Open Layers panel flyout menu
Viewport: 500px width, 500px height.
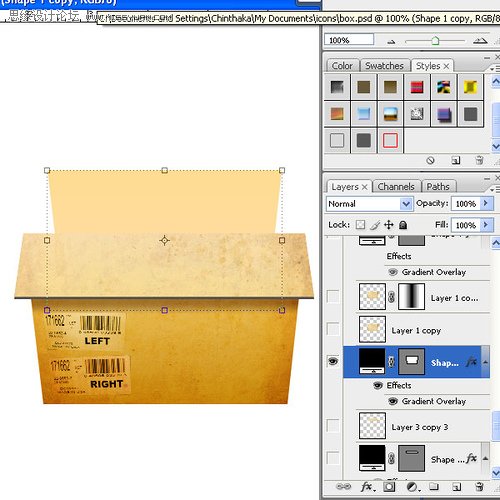[x=495, y=189]
